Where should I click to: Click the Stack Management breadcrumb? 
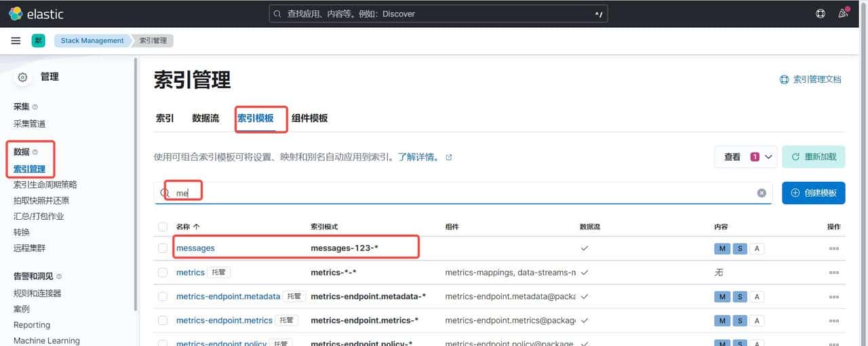click(x=92, y=41)
